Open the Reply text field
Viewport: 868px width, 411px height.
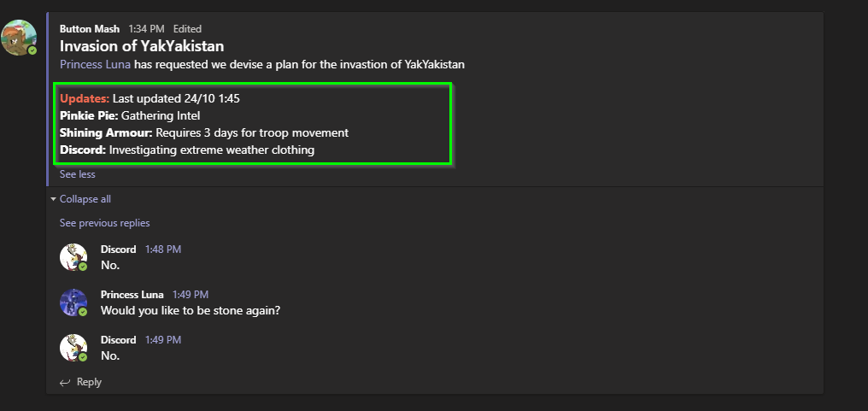89,382
